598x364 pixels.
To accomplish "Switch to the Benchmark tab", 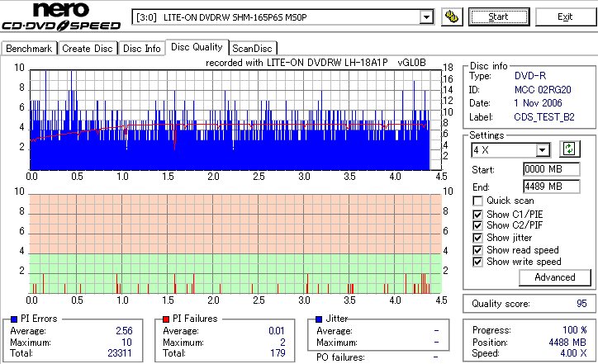I will point(29,49).
